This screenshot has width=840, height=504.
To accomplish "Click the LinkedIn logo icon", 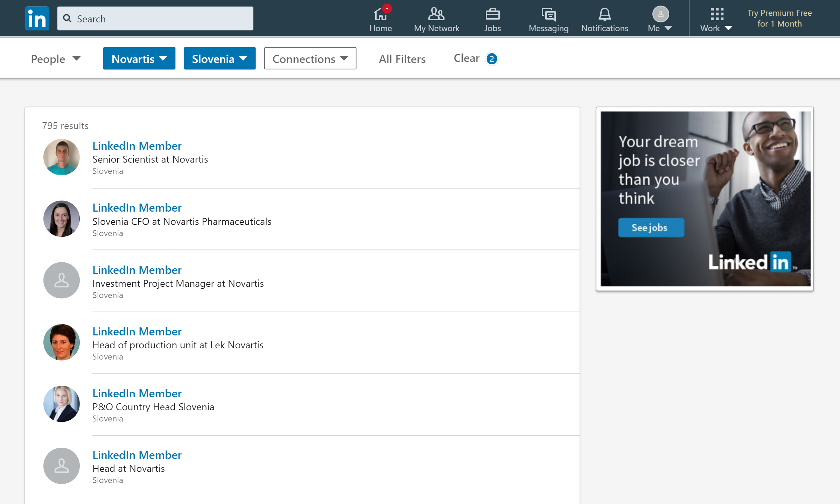I will 37,19.
